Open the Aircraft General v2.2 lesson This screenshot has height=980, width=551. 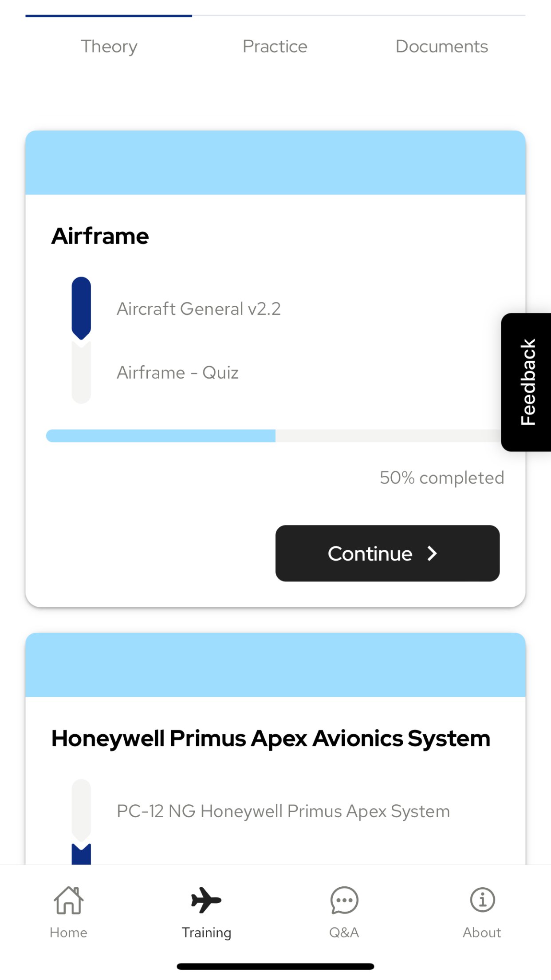199,309
